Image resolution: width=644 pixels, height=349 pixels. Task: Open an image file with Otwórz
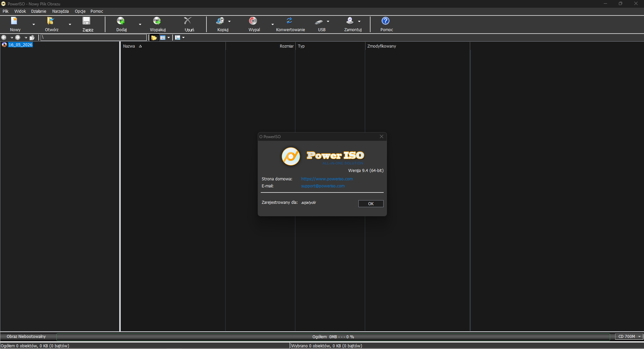click(51, 24)
